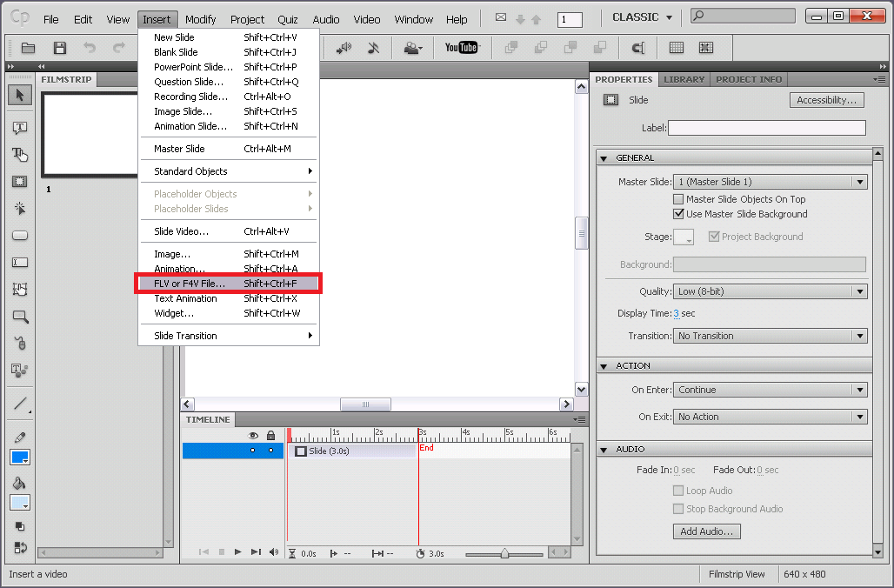Click the speaker audio icon in toolbar
This screenshot has height=588, width=894.
344,48
